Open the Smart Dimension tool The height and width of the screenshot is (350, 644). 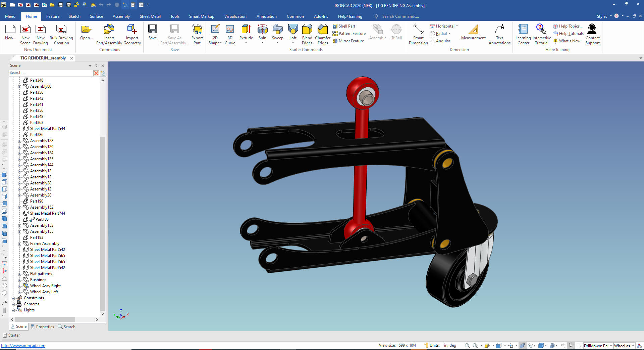pos(418,30)
